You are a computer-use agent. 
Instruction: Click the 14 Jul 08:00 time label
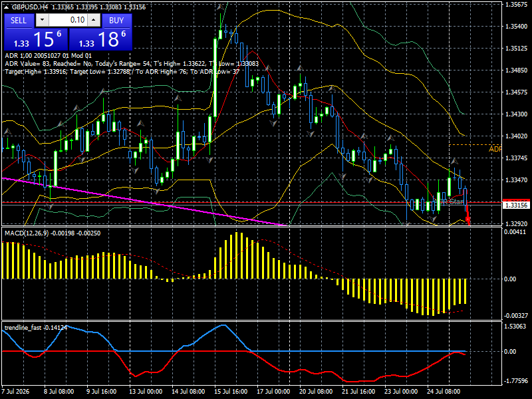click(x=188, y=392)
